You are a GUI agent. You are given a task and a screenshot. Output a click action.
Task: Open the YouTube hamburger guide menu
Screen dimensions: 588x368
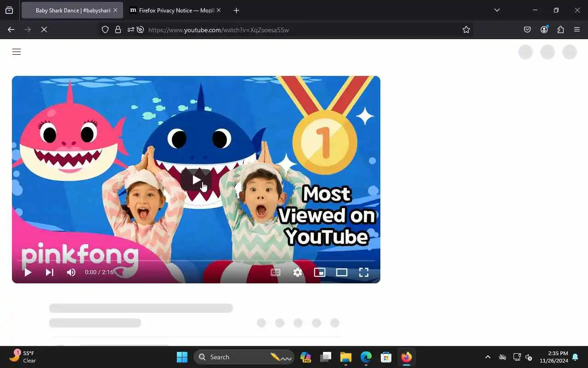tap(17, 52)
